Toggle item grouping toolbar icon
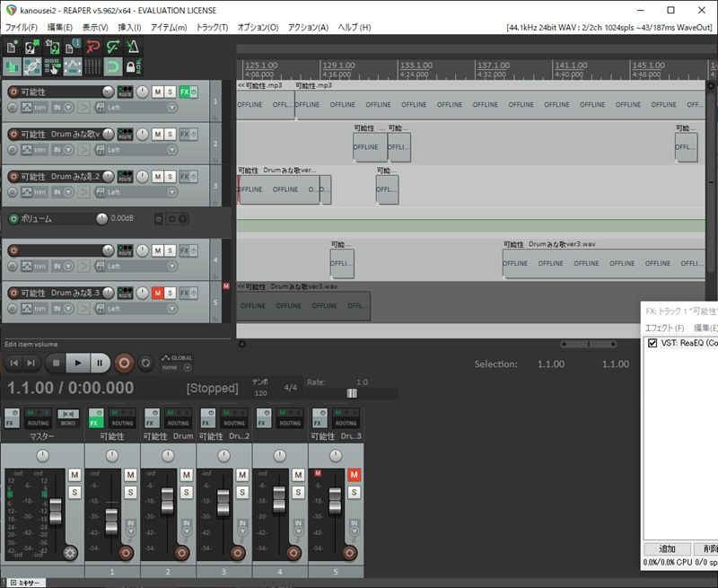Image resolution: width=718 pixels, height=588 pixels. pos(31,66)
